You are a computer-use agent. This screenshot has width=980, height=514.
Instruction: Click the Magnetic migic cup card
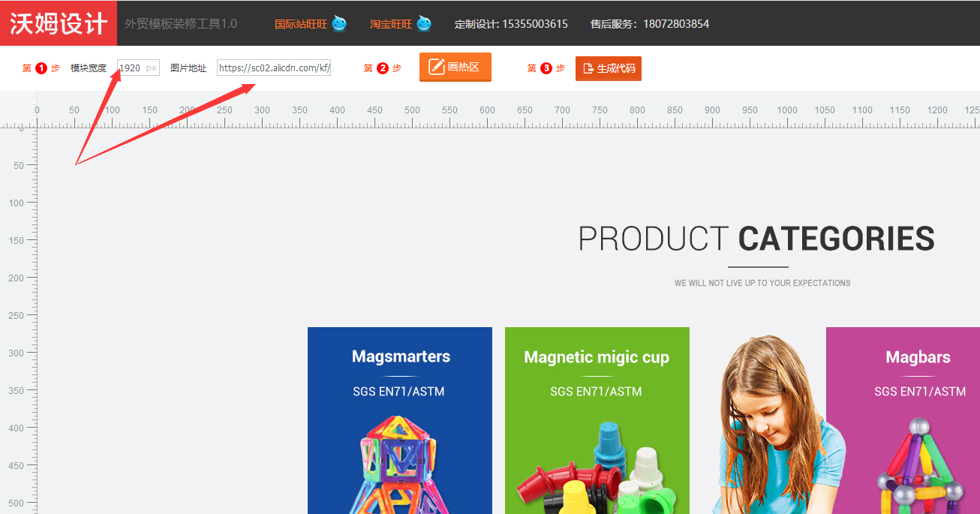597,420
